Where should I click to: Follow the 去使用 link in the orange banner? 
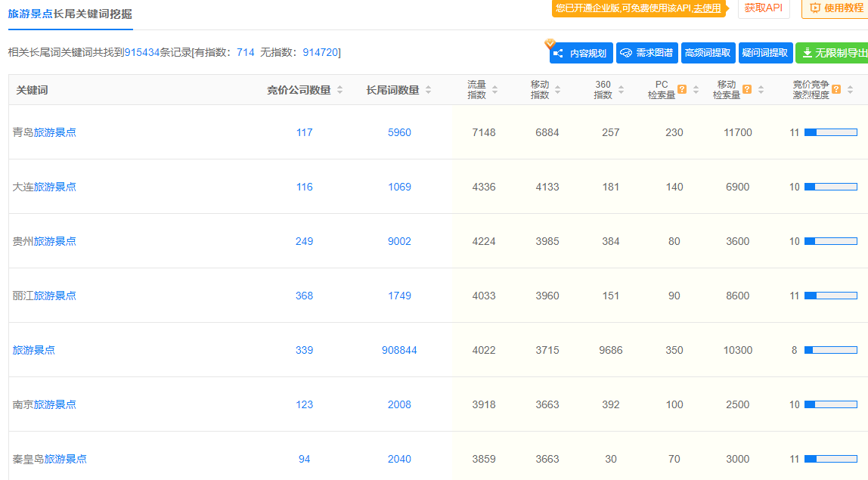(707, 8)
